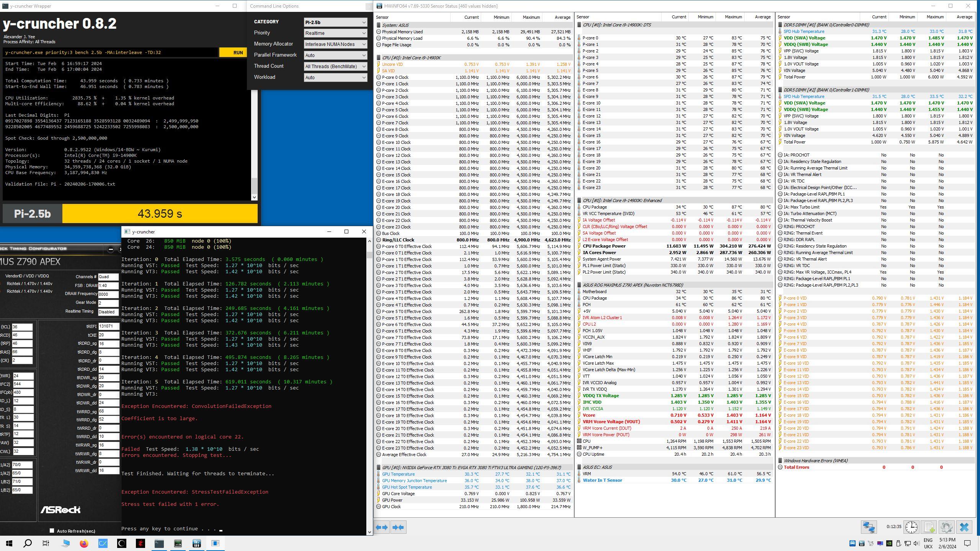980x551 pixels.
Task: Expand the Thread Count dropdown
Action: click(335, 67)
